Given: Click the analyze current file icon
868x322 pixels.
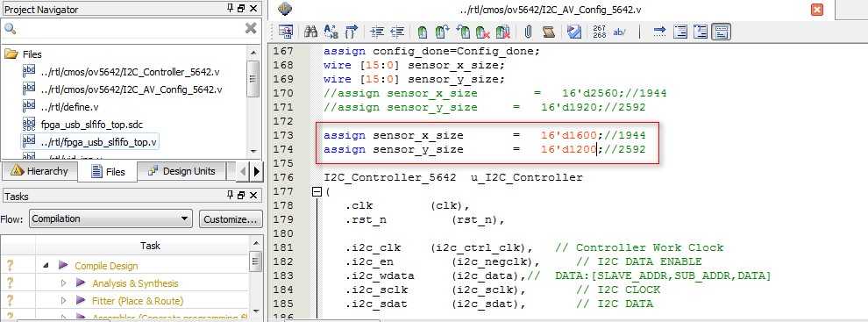Looking at the screenshot, I should point(574,32).
